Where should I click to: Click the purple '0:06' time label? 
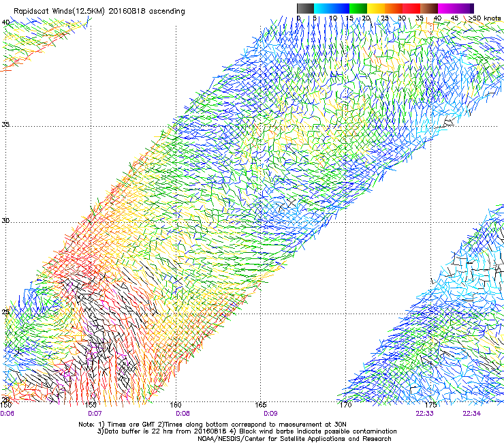coord(7,414)
